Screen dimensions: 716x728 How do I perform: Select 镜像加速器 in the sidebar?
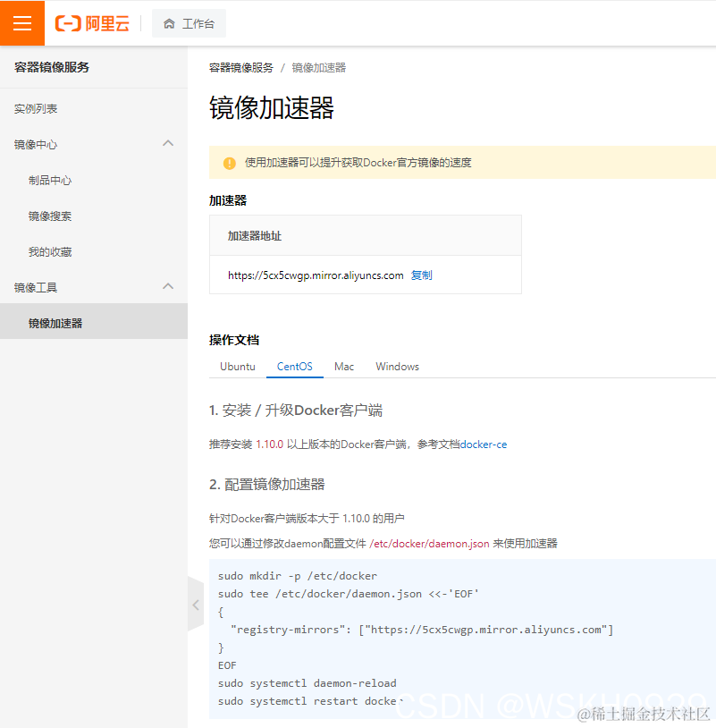[94, 321]
